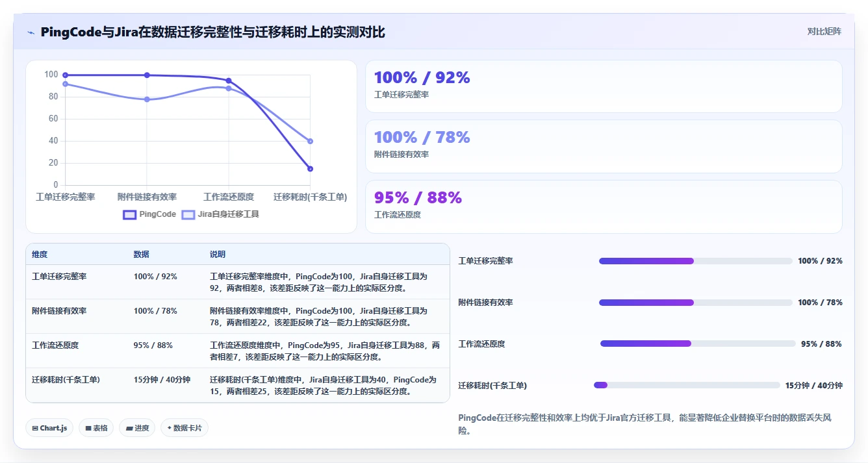Click PingCode data point at 附件链接有效率
The width and height of the screenshot is (868, 463).
click(147, 75)
